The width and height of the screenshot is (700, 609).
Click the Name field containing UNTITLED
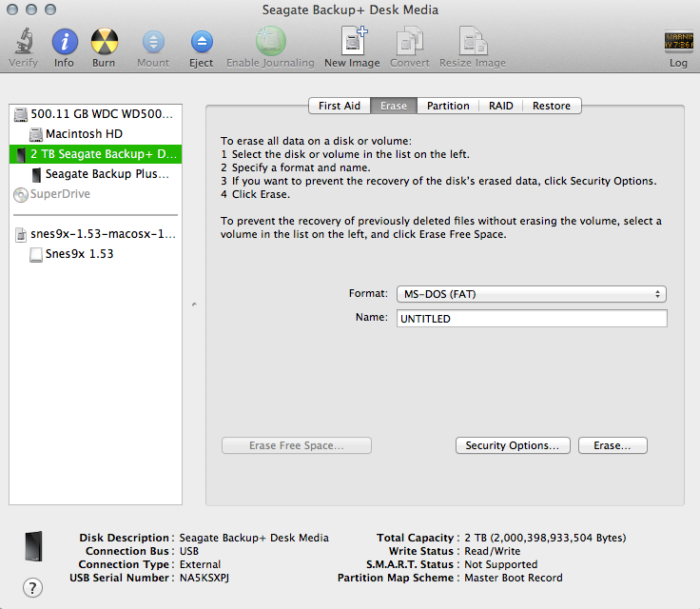(532, 319)
